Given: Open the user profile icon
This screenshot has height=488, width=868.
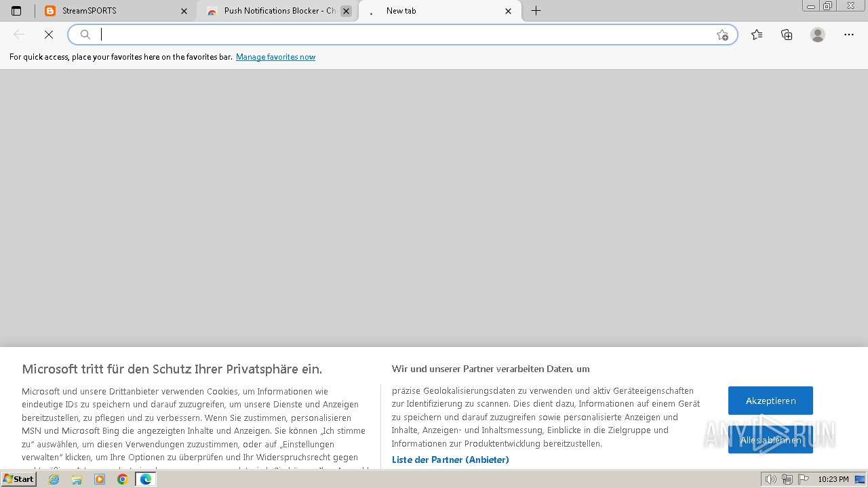Looking at the screenshot, I should click(x=818, y=35).
